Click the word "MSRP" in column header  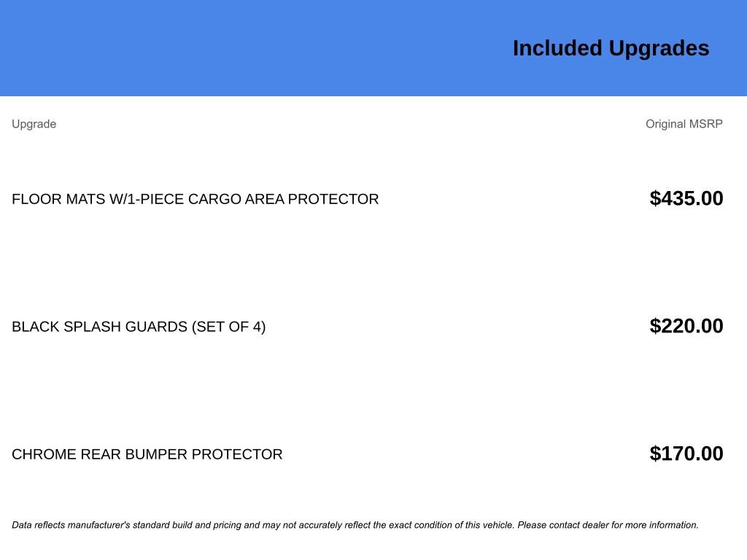(x=706, y=124)
